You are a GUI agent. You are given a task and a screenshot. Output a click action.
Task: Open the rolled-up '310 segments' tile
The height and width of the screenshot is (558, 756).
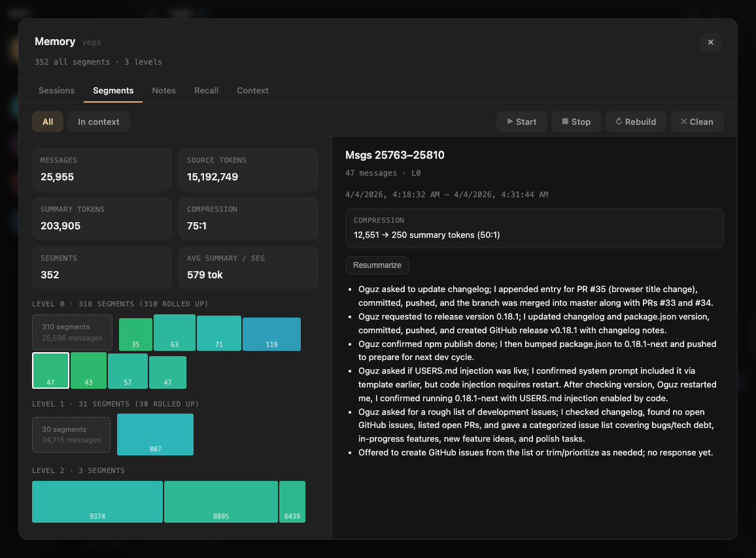point(72,333)
